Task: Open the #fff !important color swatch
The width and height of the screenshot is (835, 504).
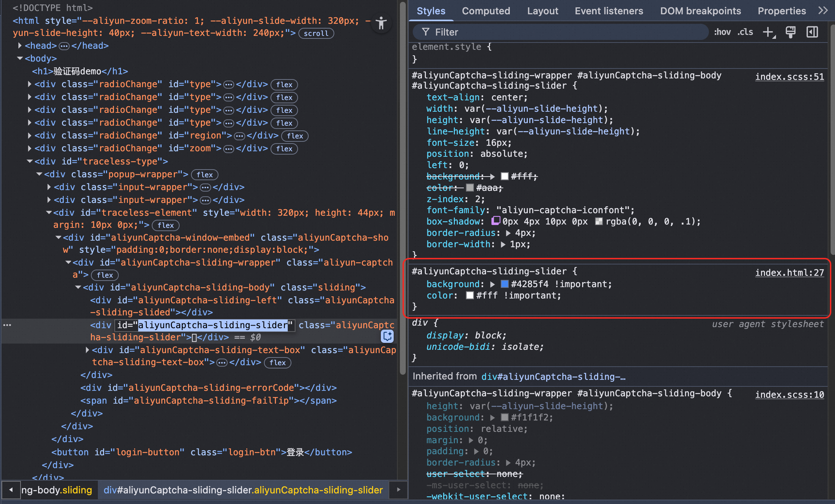Action: pyautogui.click(x=470, y=295)
